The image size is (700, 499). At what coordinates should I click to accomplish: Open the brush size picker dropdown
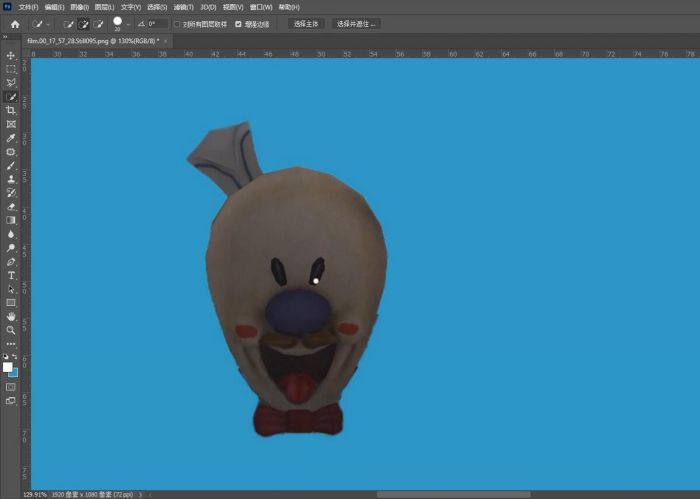[128, 23]
